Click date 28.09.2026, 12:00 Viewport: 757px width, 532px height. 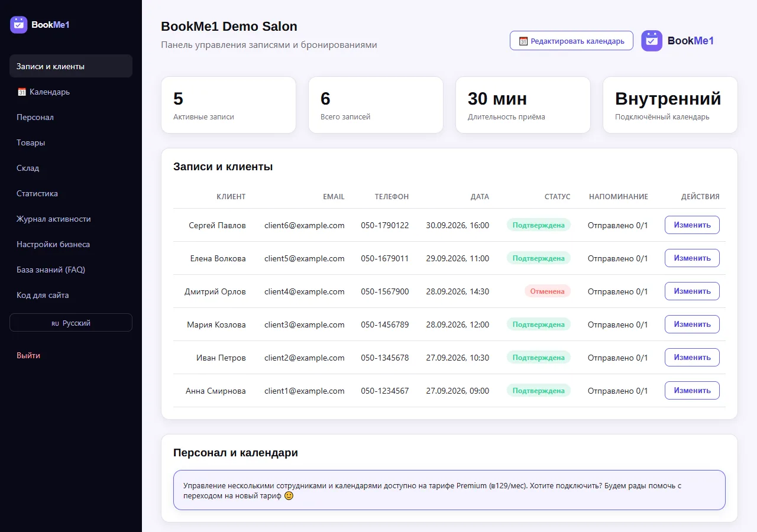click(458, 325)
